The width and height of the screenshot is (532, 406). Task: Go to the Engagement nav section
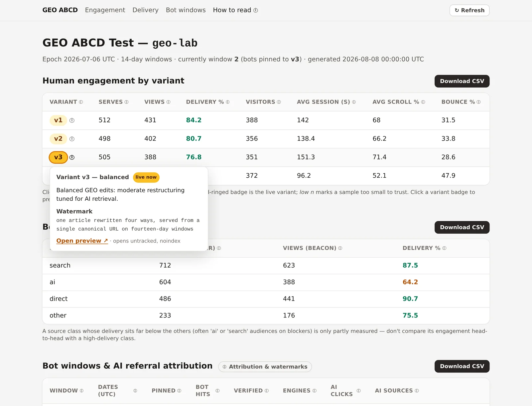[x=105, y=10]
